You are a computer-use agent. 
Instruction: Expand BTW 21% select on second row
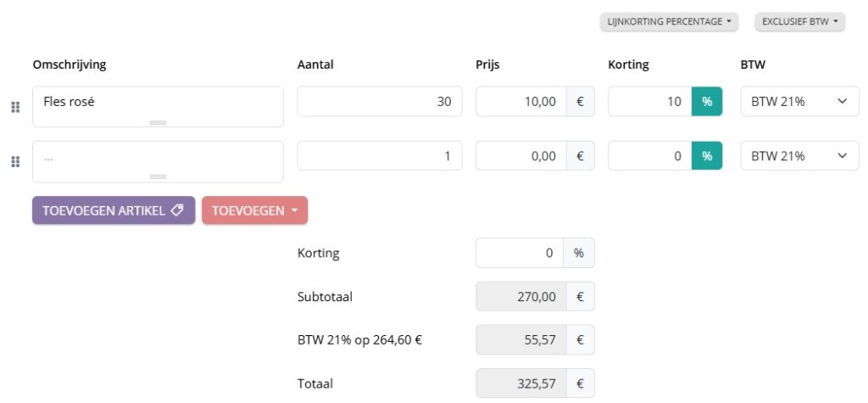coord(799,156)
